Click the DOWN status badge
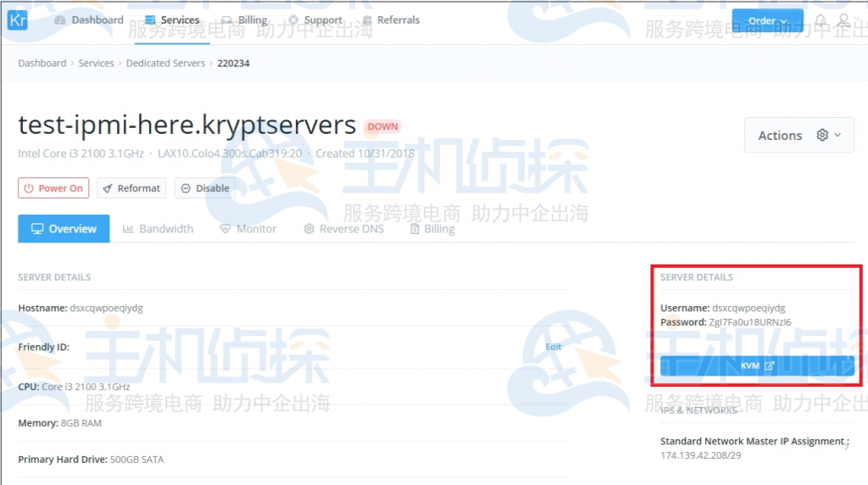This screenshot has height=485, width=868. 382,126
